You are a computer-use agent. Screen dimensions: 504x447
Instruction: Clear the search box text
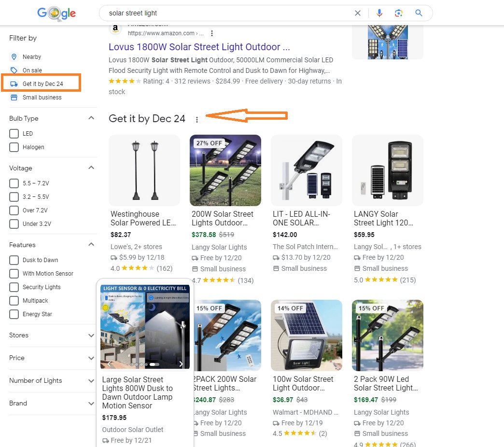[358, 13]
